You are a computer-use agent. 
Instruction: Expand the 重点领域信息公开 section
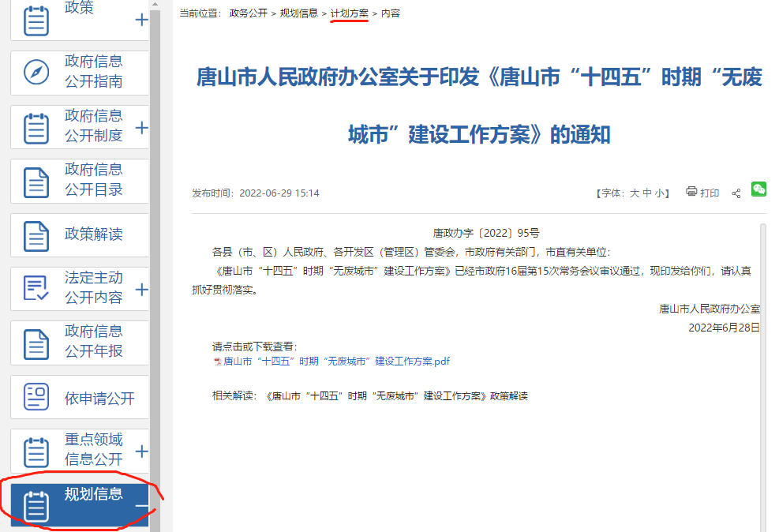tap(141, 451)
